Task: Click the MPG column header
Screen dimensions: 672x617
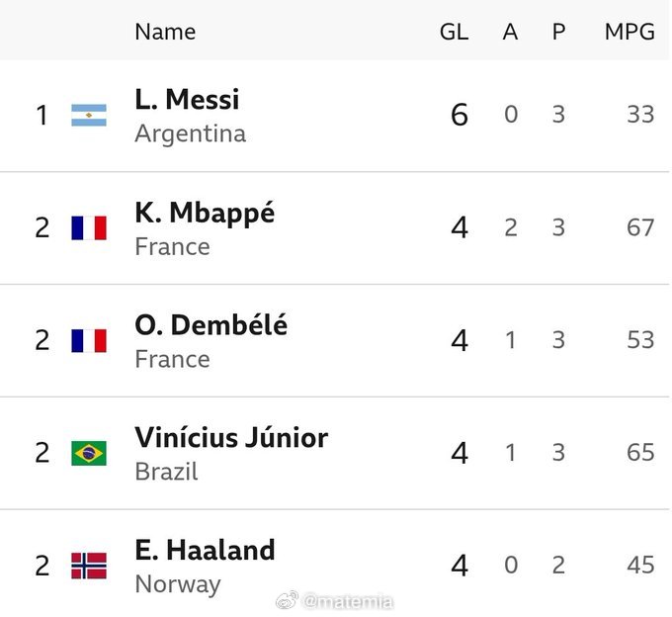Action: point(630,32)
